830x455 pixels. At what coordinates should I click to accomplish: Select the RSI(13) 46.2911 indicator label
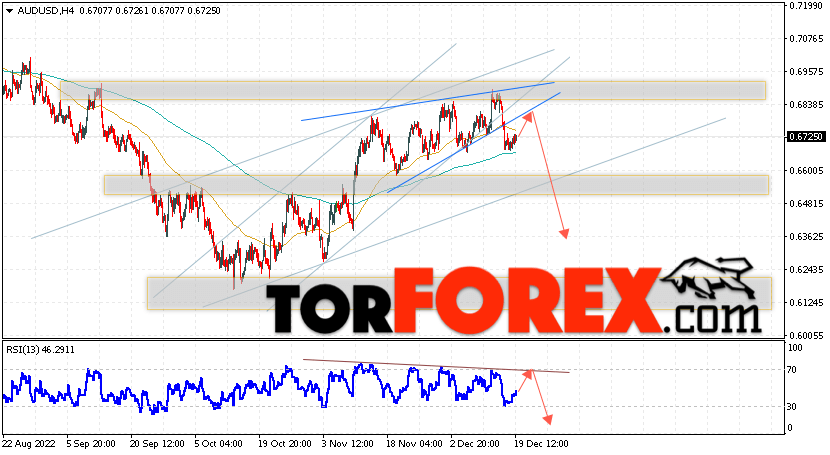coord(40,350)
